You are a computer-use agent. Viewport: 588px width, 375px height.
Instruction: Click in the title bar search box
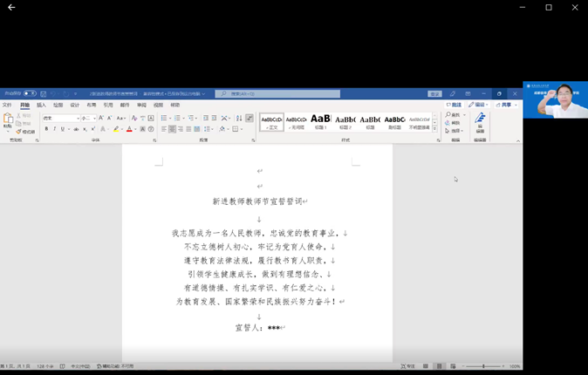277,93
